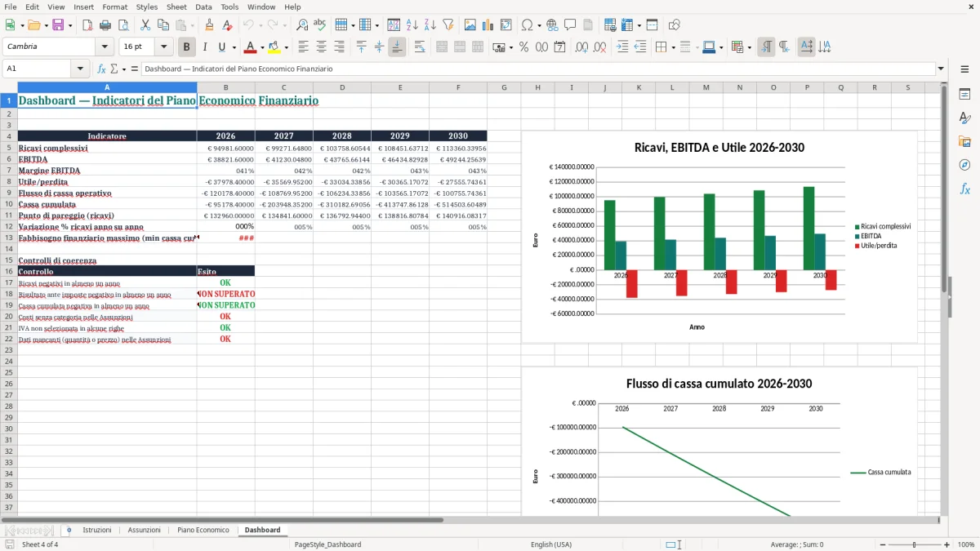The height and width of the screenshot is (551, 980).
Task: Clear direct formatting icon
Action: pyautogui.click(x=227, y=25)
